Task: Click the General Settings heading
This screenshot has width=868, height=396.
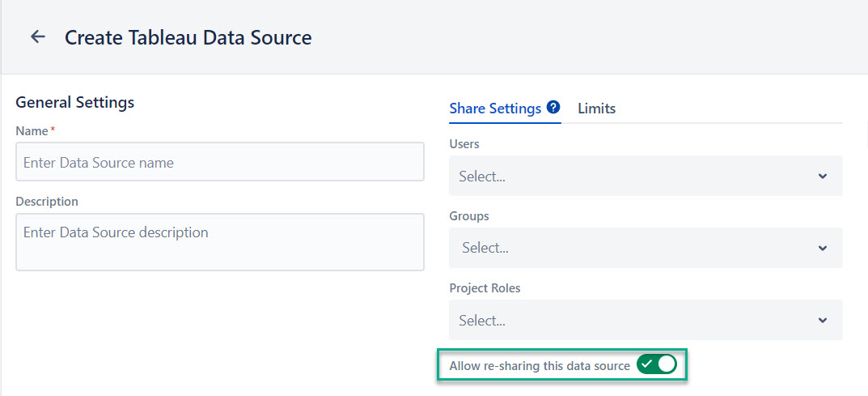Action: 74,102
